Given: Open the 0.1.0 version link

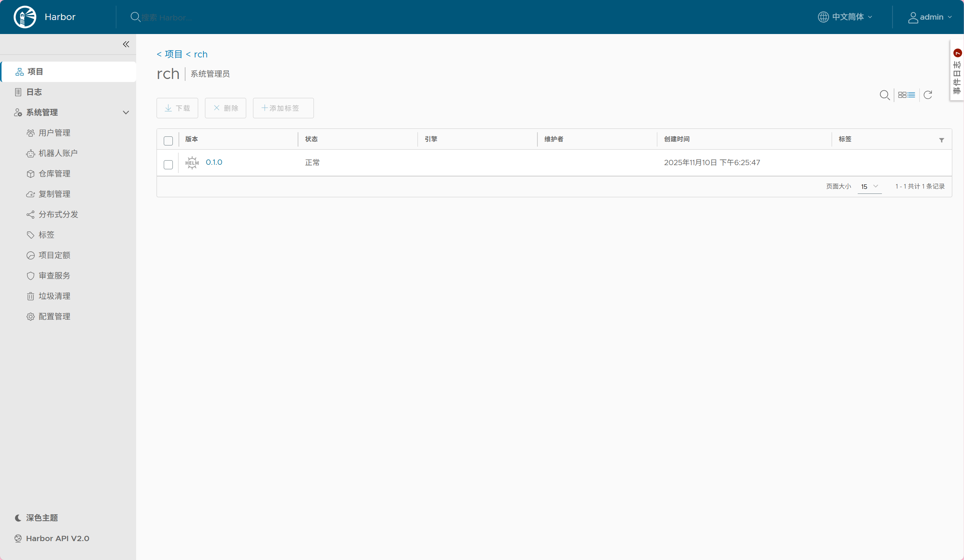Looking at the screenshot, I should (214, 162).
